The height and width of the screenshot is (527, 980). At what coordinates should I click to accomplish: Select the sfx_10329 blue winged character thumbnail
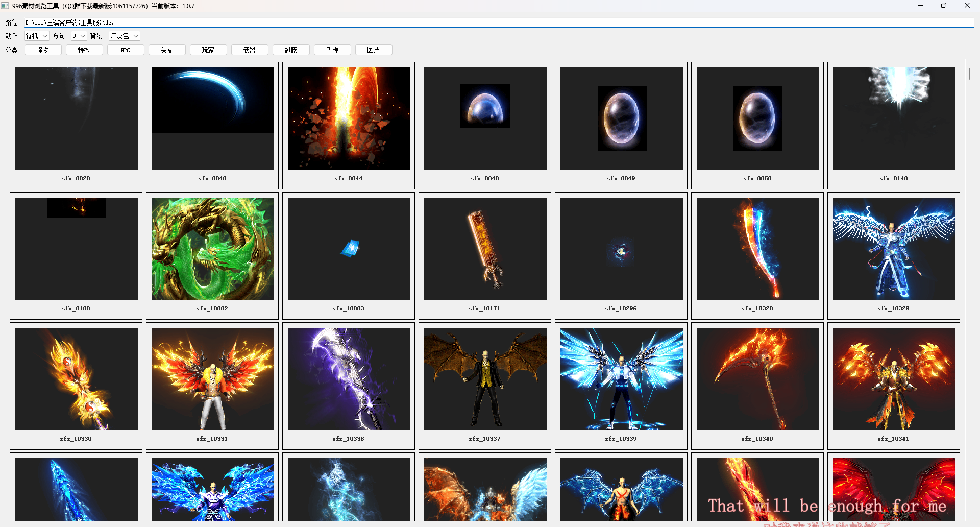coord(894,249)
